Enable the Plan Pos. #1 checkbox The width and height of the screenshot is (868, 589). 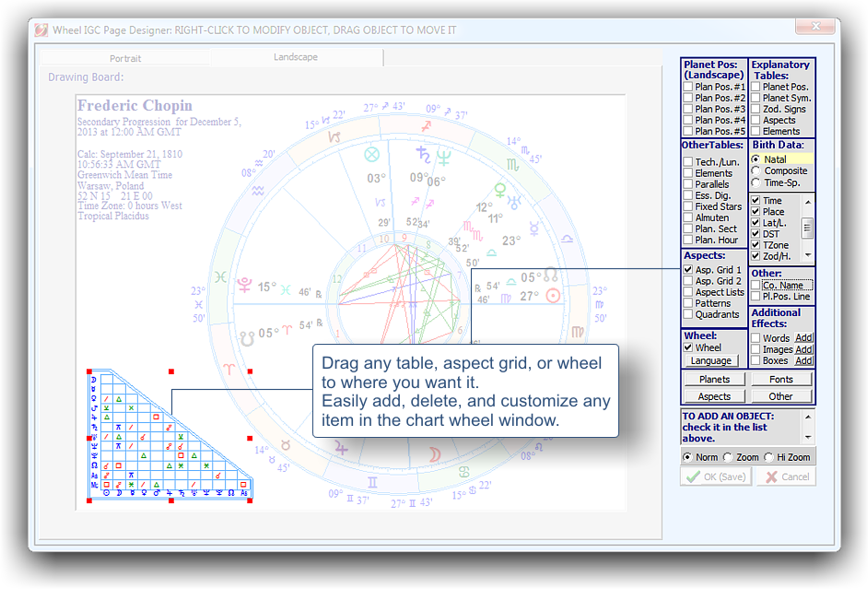(687, 87)
